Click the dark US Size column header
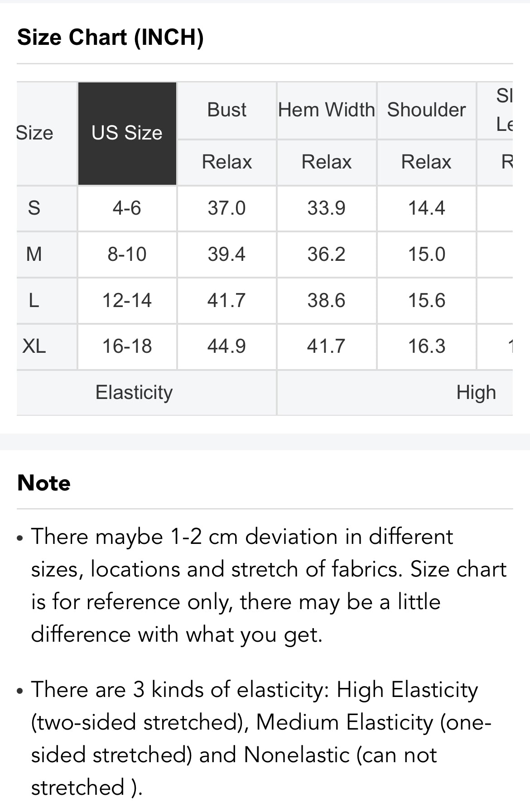Viewport: 530px width, 812px height. tap(127, 133)
